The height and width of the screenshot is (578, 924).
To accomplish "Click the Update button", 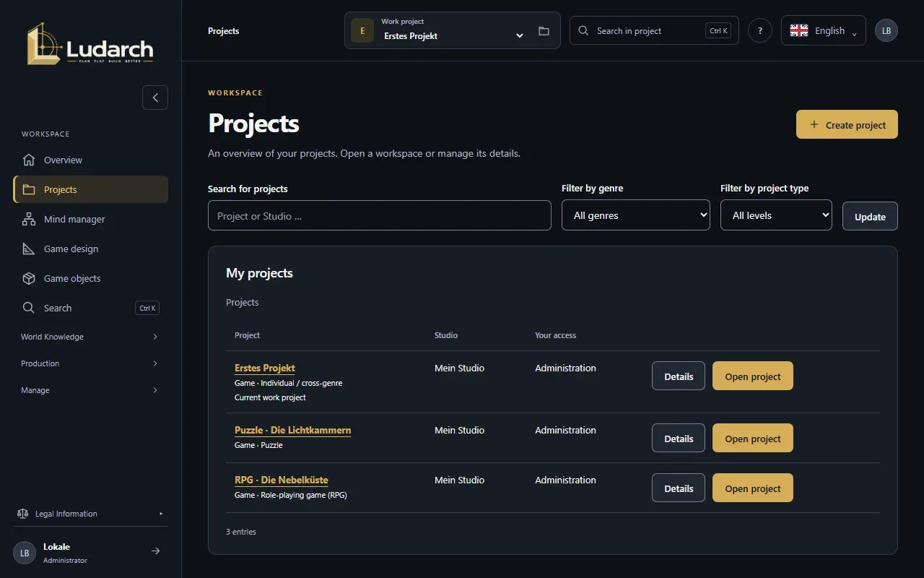I will tap(870, 216).
